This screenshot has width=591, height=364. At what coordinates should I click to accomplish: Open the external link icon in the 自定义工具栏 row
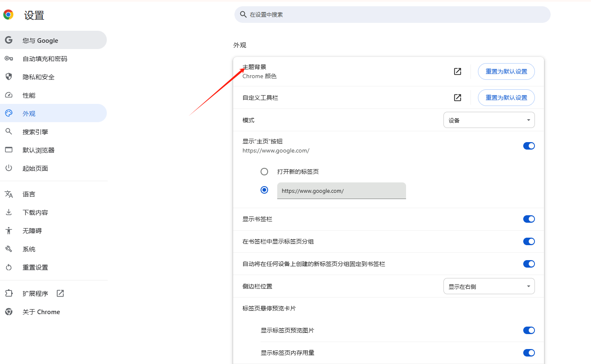point(458,98)
